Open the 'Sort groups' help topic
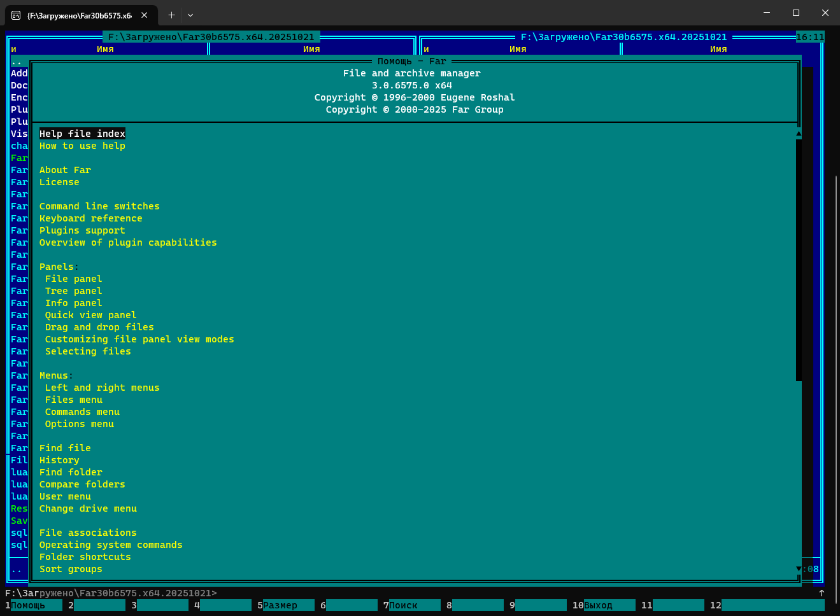Viewport: 840px width, 616px height. 71,569
